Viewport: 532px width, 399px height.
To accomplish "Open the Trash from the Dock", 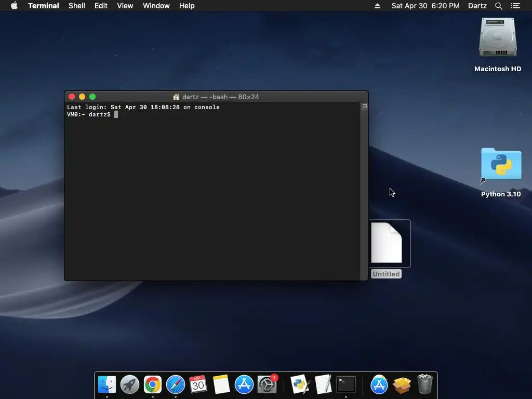I will [x=425, y=384].
